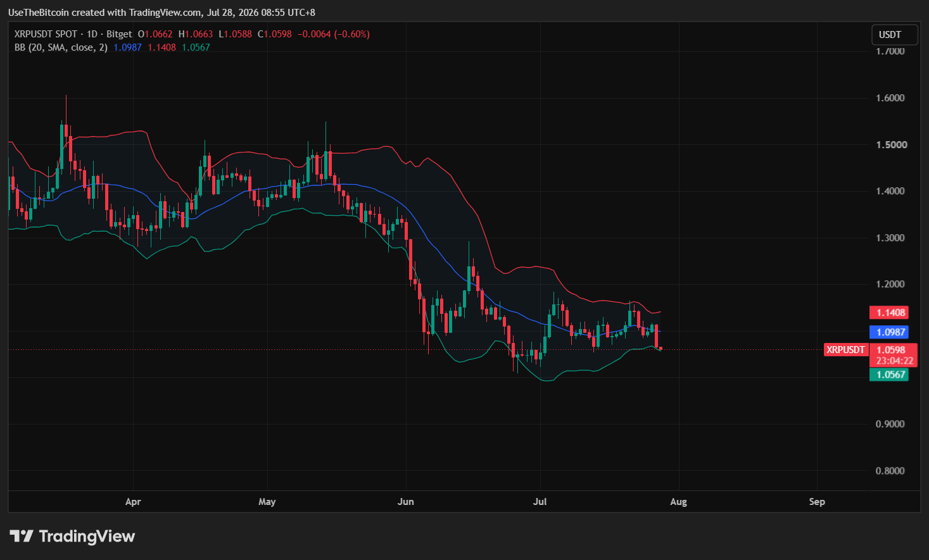Click the UseTheBitcoin attribution text at top
The width and height of the screenshot is (929, 560).
161,13
